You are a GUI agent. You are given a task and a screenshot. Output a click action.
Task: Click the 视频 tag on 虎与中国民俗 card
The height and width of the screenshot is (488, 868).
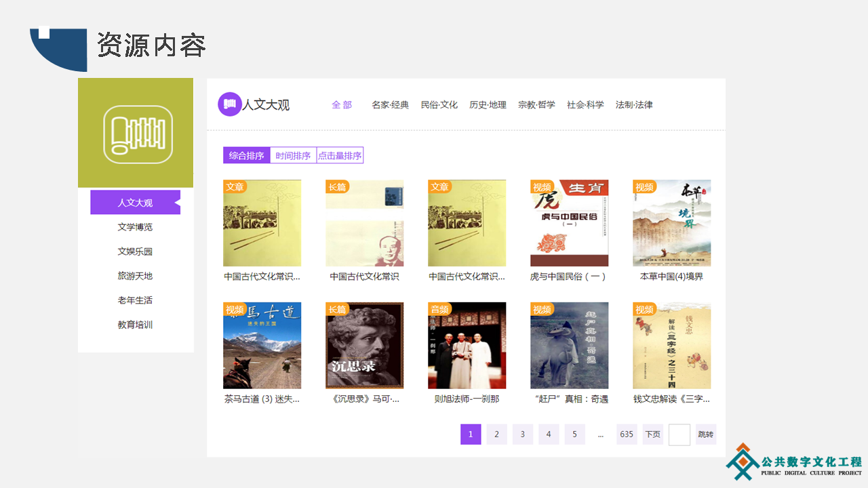542,187
